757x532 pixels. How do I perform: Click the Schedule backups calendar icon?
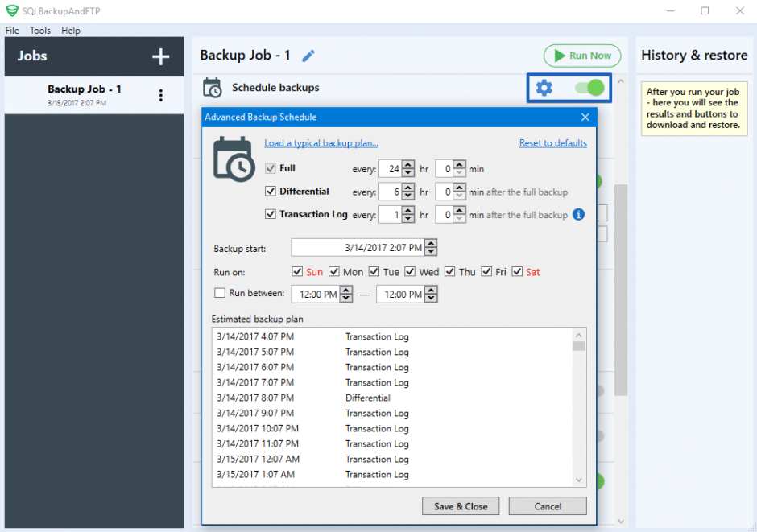213,88
